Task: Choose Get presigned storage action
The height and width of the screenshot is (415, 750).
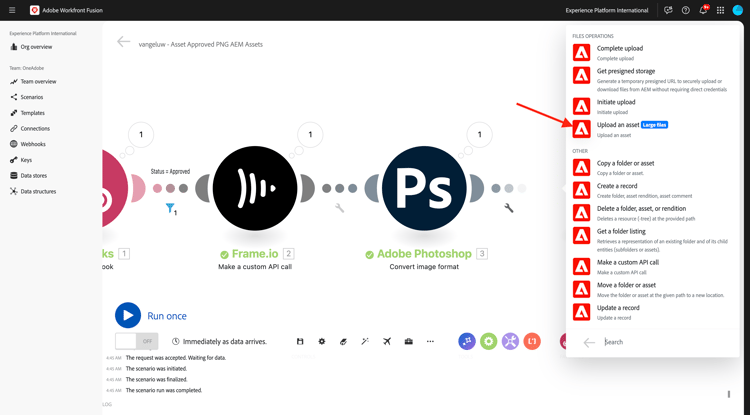Action: pyautogui.click(x=652, y=79)
